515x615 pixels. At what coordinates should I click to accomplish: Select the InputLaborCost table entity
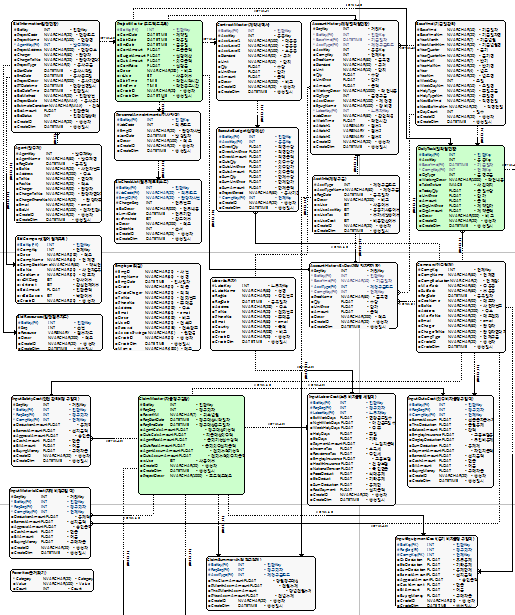point(352,449)
